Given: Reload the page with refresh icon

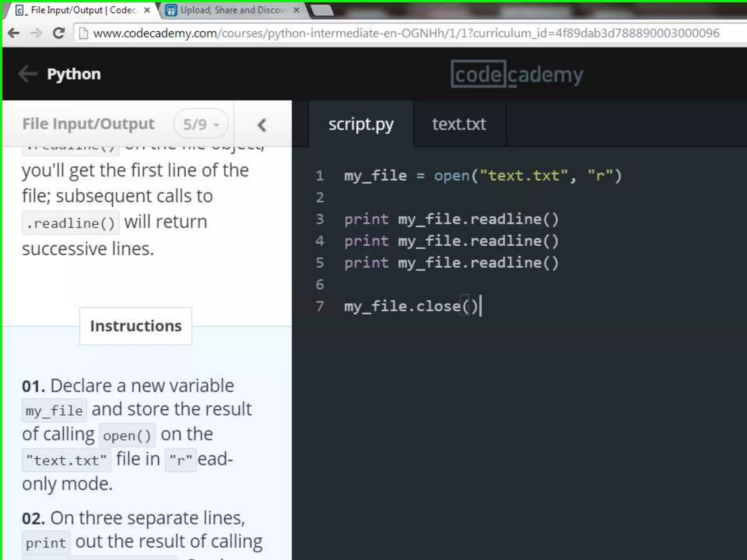Looking at the screenshot, I should tap(58, 33).
